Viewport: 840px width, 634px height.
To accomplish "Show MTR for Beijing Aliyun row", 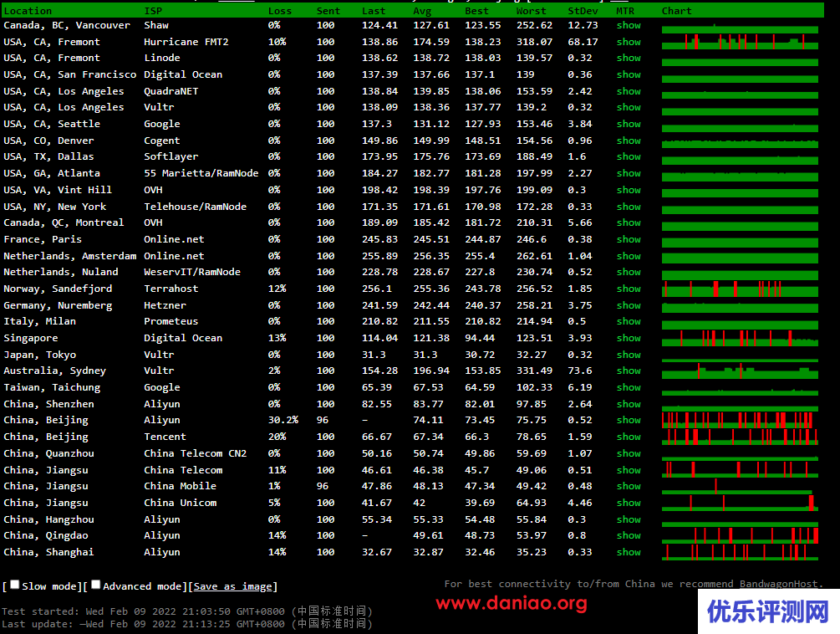I will [x=629, y=420].
